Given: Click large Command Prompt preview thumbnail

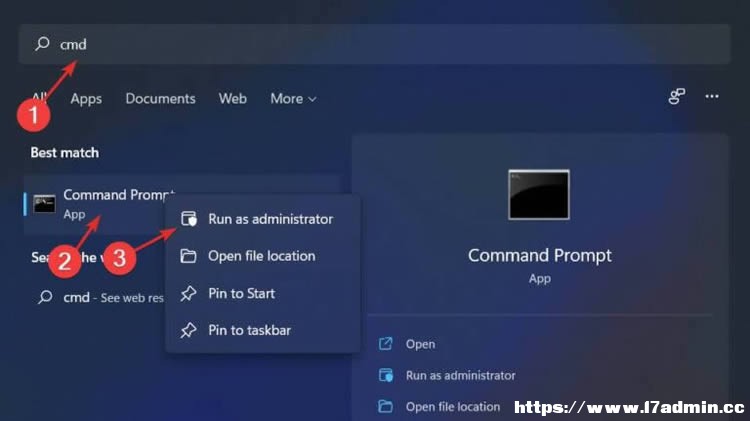Looking at the screenshot, I should [x=539, y=195].
